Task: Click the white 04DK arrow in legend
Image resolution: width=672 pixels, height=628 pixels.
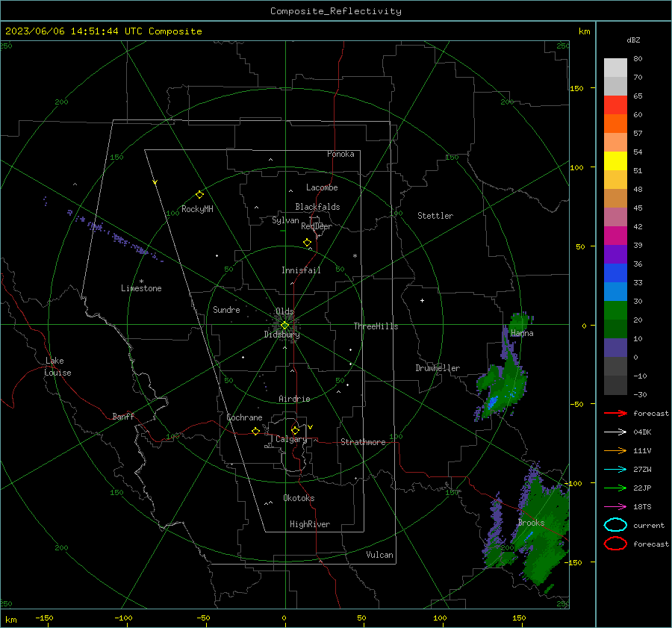Action: tap(615, 432)
